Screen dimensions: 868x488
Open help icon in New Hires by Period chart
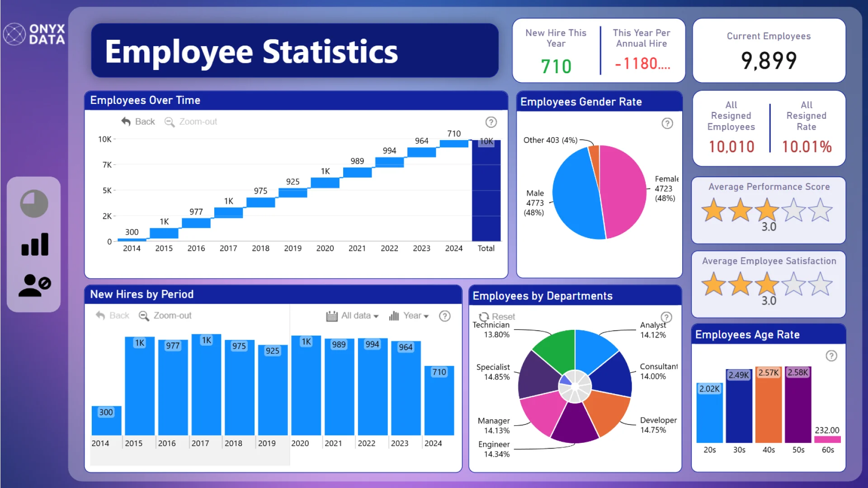point(445,316)
